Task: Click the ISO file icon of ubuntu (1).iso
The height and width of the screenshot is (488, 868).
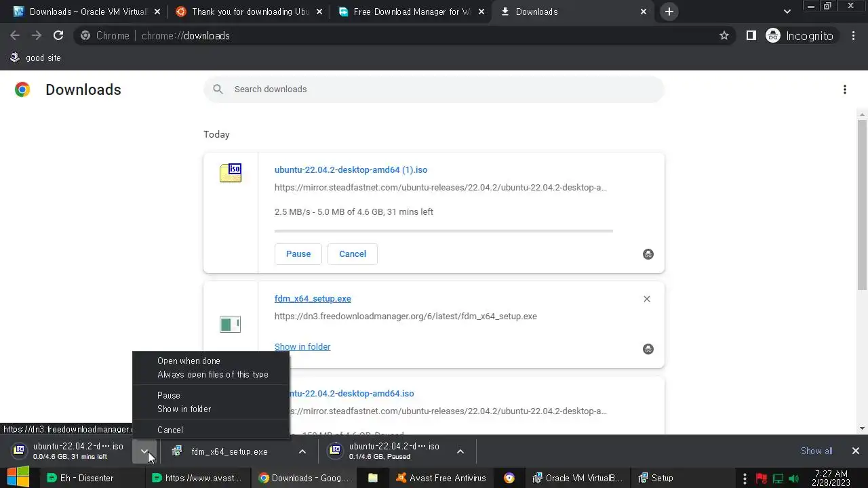Action: (x=231, y=173)
